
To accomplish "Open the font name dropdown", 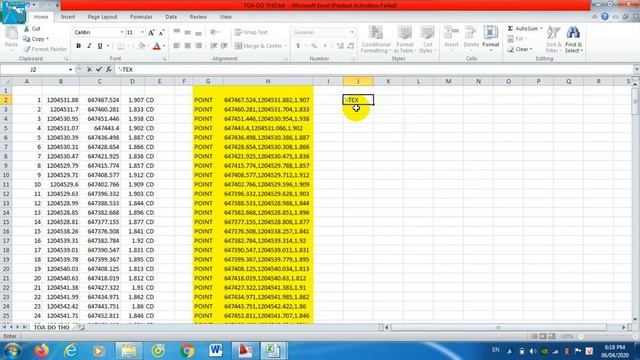I will [122, 32].
